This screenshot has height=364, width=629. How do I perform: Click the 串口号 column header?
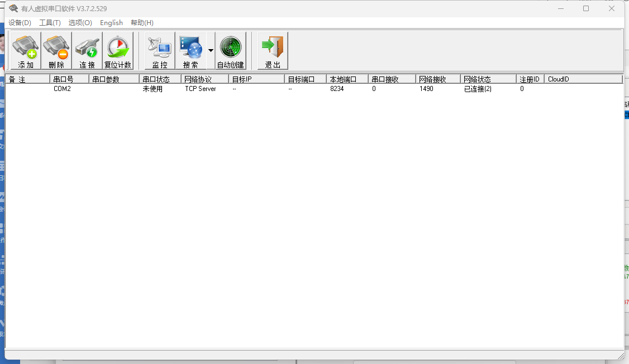[x=69, y=79]
